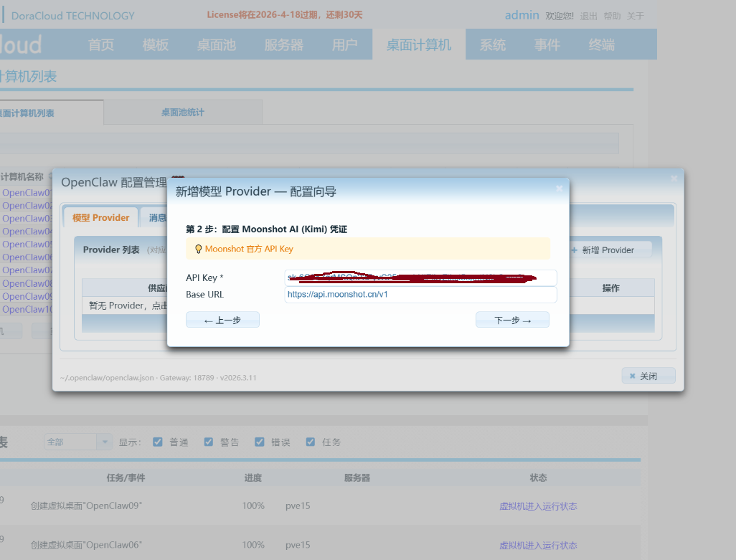Toggle the 错误 display checkbox
Viewport: 736px width, 560px height.
[x=259, y=442]
